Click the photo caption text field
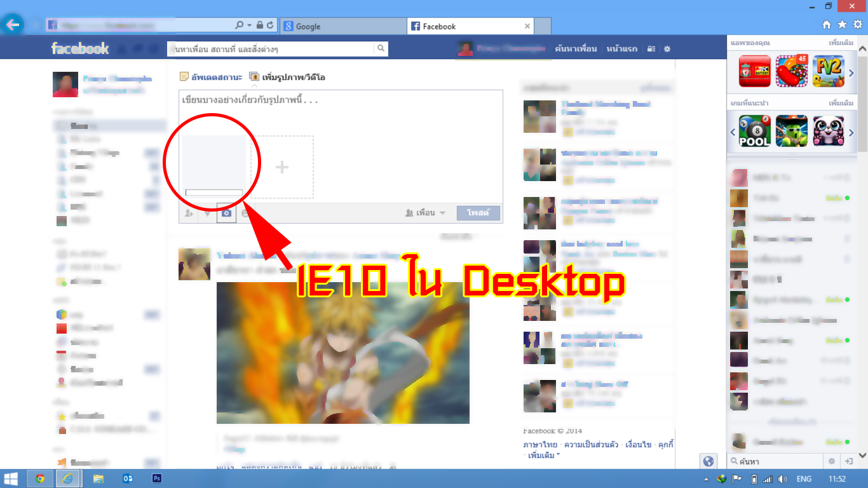Image resolution: width=868 pixels, height=488 pixels. (341, 100)
